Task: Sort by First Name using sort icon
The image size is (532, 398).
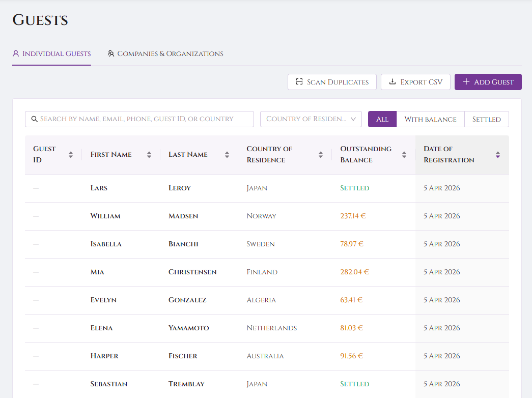Action: tap(149, 155)
